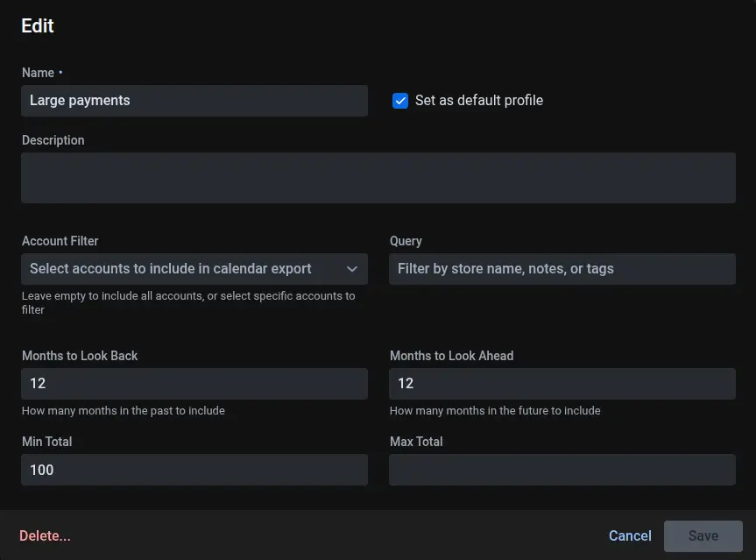Click into the Description text area
Screen dimensions: 756x560
tap(378, 178)
